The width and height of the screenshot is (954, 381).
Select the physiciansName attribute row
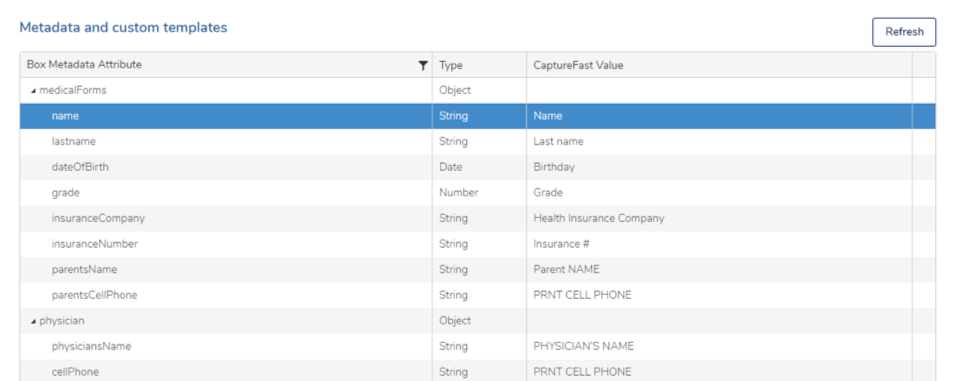478,346
